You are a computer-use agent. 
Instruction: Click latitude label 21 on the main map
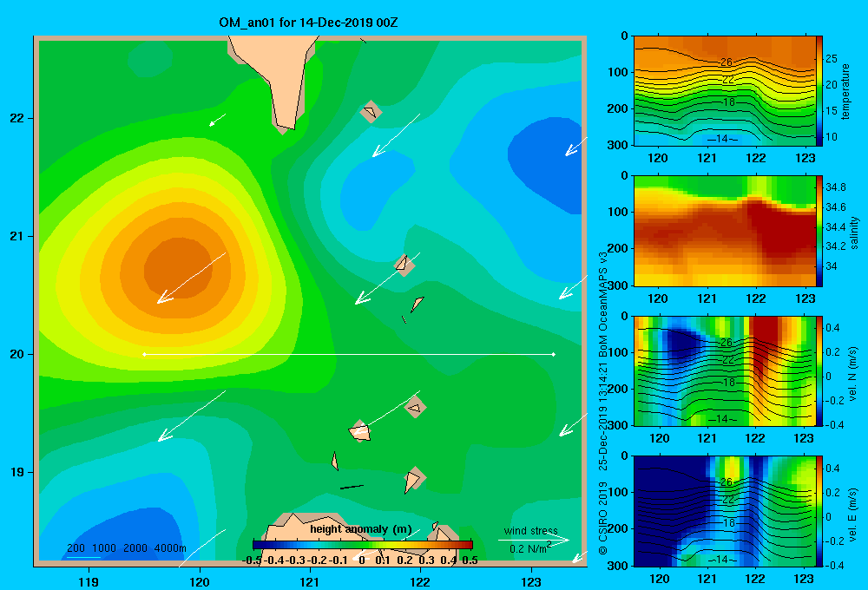[17, 236]
